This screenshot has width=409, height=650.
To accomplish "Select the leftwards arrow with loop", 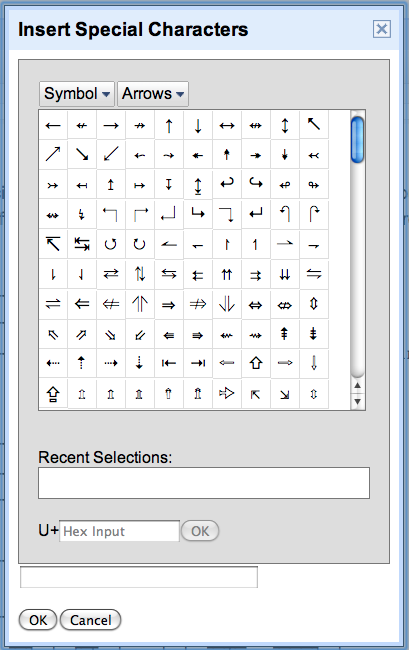I will (285, 184).
